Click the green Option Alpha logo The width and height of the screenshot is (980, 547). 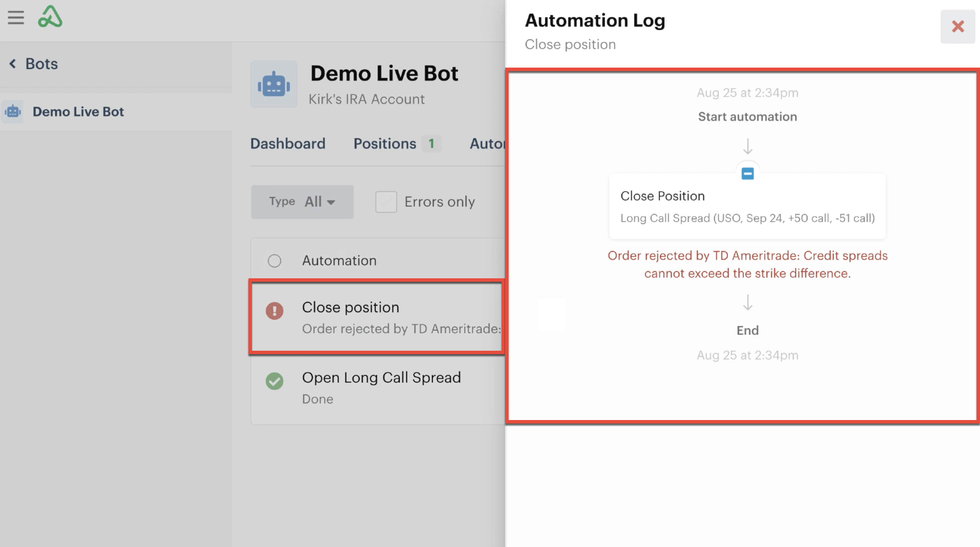[x=50, y=17]
